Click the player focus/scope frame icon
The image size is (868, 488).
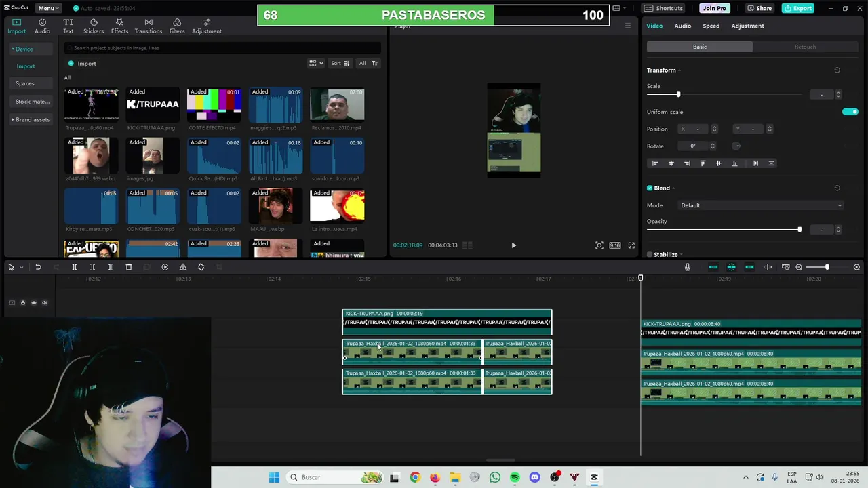(x=599, y=245)
